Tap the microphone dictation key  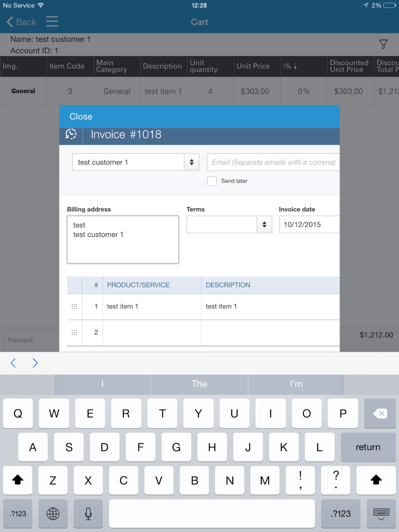88,513
